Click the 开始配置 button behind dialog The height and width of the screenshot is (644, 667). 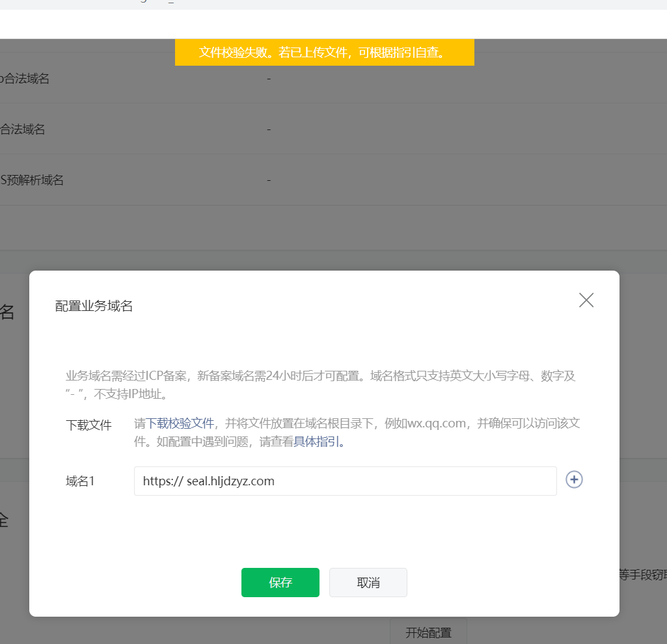click(428, 632)
